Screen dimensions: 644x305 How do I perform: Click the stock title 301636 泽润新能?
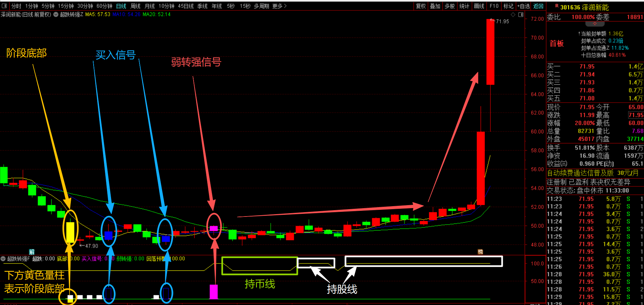584,7
